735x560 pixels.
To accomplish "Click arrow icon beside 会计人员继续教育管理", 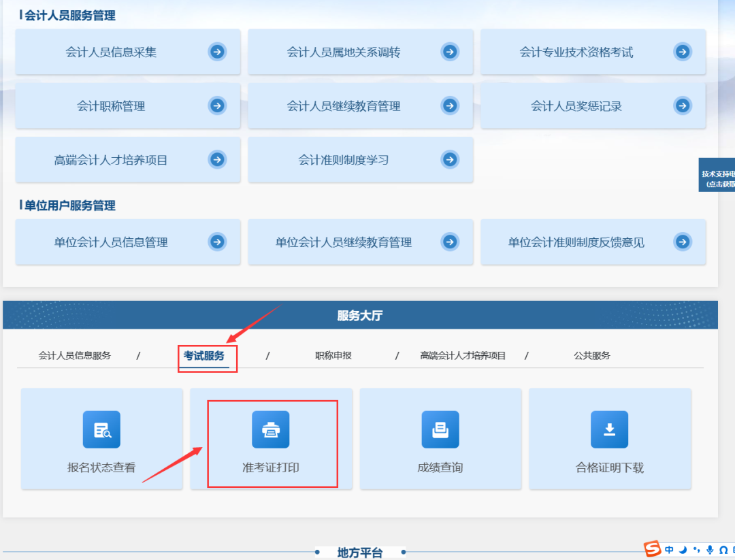I will click(x=450, y=105).
